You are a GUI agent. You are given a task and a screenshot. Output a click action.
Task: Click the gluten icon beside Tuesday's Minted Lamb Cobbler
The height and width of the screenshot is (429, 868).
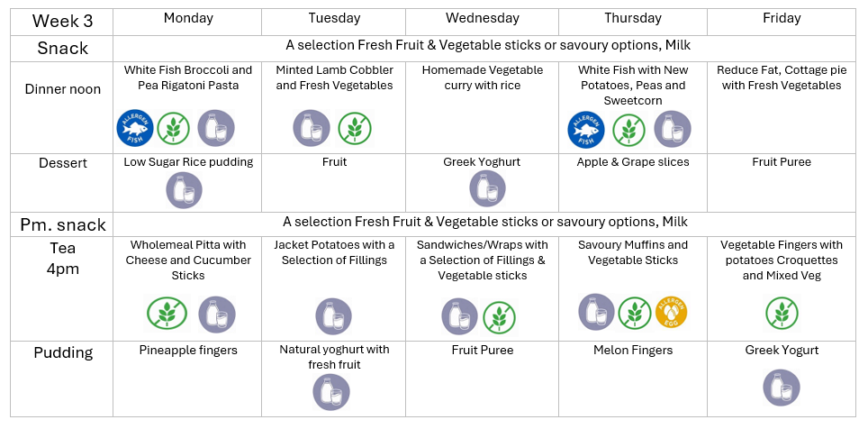pos(356,128)
